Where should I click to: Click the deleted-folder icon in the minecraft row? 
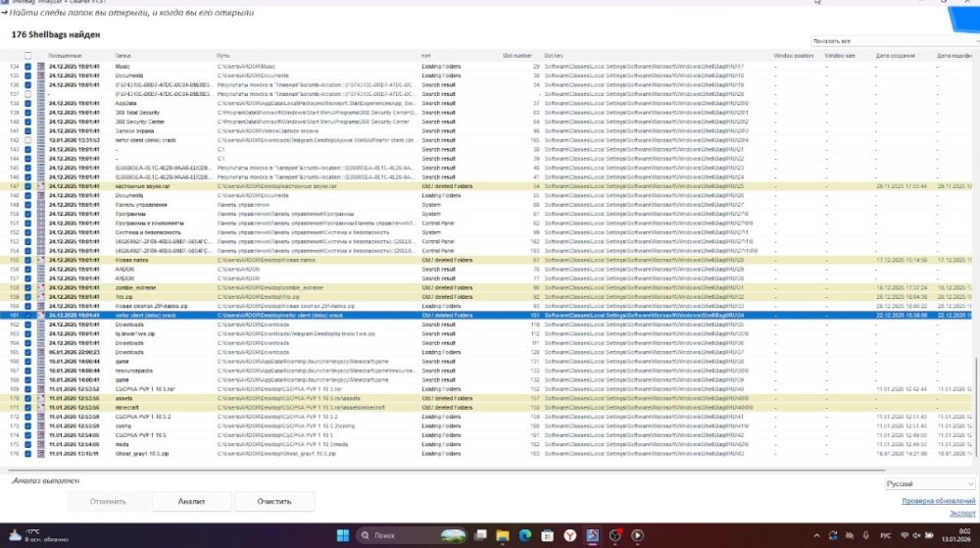(40, 408)
